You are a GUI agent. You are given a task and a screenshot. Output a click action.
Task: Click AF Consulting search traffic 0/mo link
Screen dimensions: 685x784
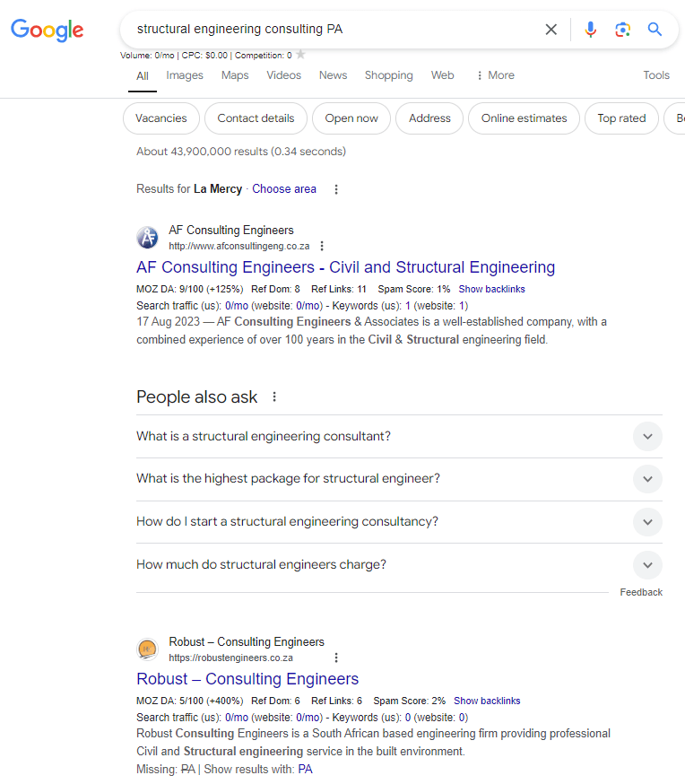237,306
